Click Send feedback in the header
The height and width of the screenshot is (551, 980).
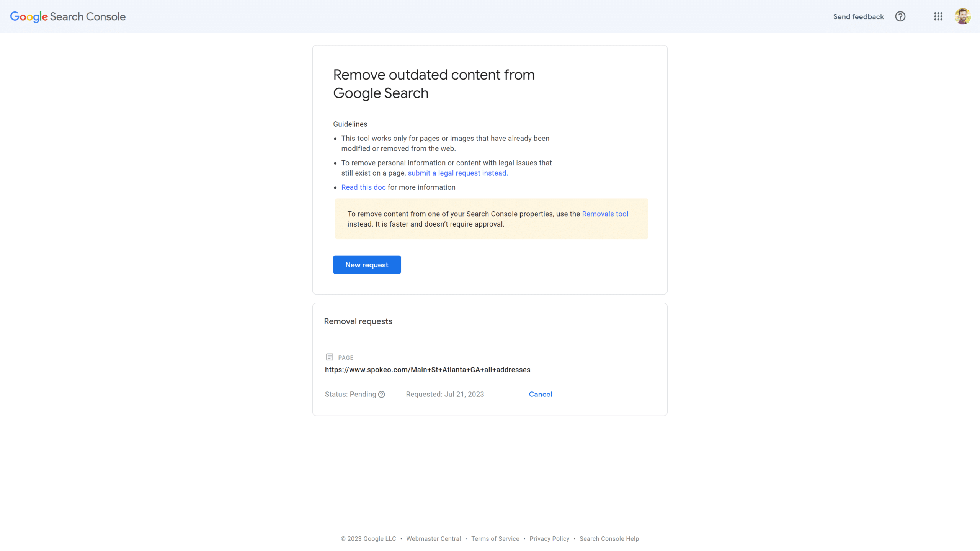858,16
